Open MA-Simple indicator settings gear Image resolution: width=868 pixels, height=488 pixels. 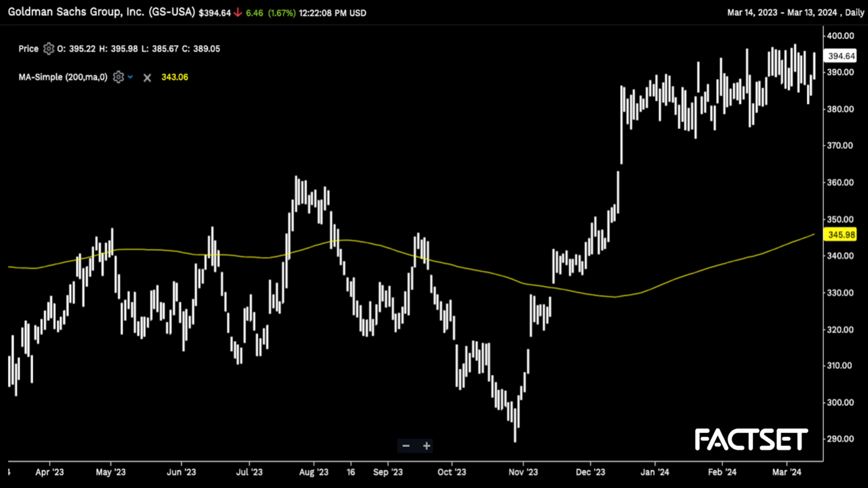(x=118, y=77)
